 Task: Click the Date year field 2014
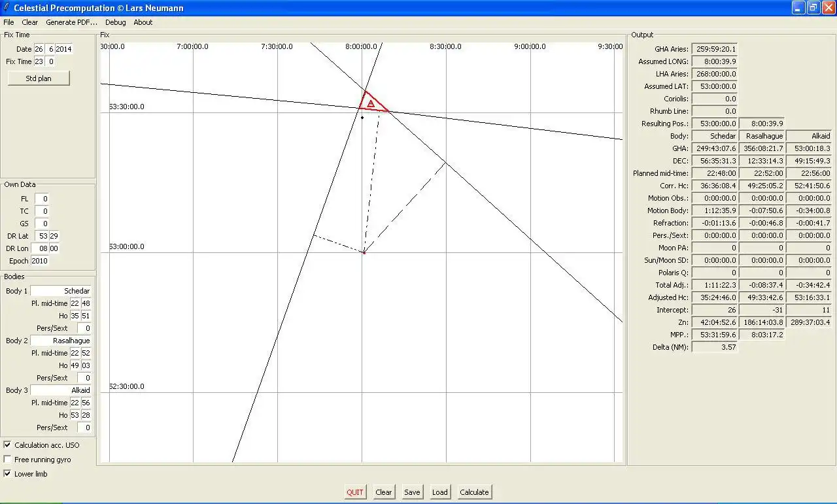(x=64, y=49)
